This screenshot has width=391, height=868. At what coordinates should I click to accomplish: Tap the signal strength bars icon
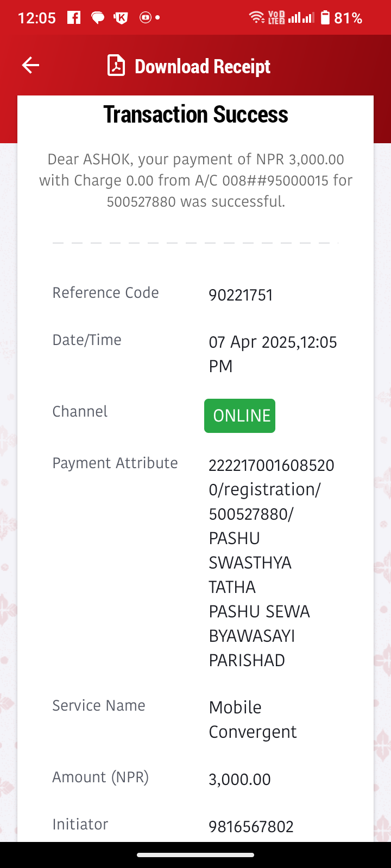tap(301, 18)
